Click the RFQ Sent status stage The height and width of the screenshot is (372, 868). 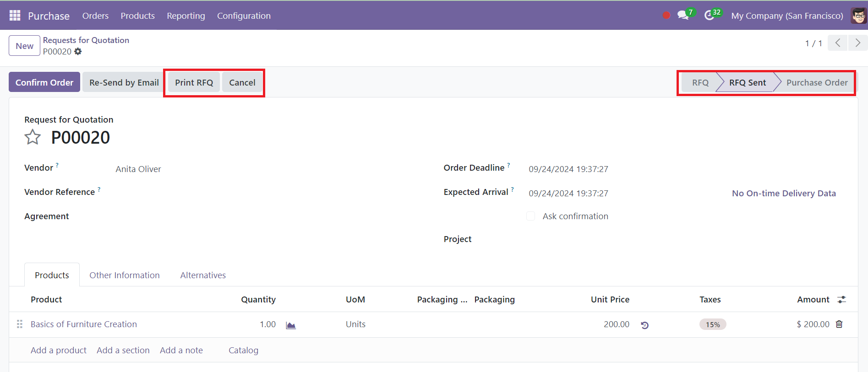(x=748, y=82)
